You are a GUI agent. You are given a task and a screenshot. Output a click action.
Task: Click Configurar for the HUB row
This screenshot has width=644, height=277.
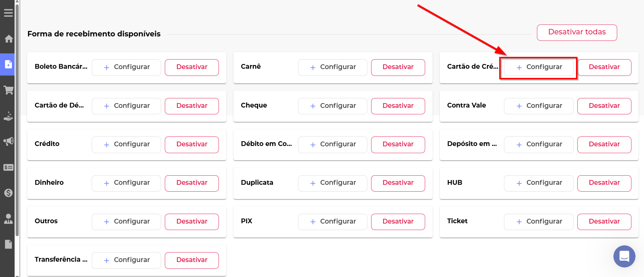[x=538, y=183]
